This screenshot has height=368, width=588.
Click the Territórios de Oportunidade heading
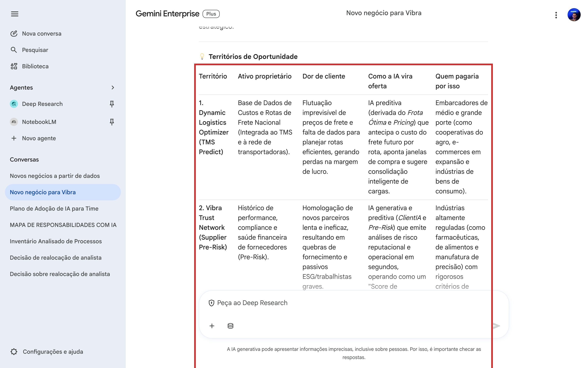tap(253, 56)
